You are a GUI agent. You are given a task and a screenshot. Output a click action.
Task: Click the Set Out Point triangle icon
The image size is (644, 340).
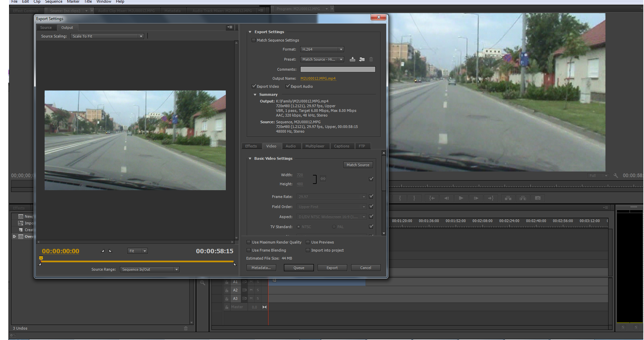(110, 251)
